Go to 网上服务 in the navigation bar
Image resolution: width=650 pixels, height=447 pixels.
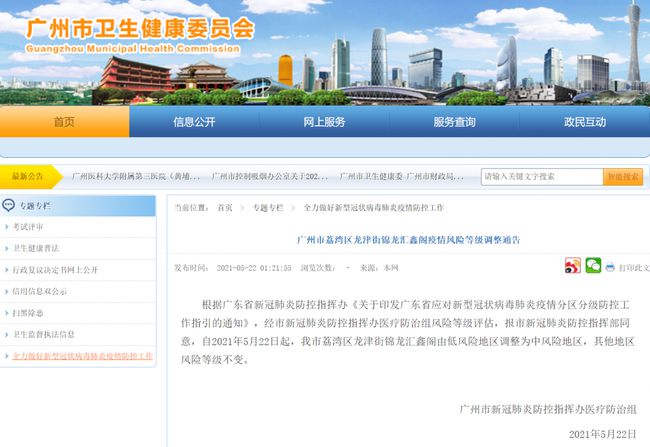pyautogui.click(x=324, y=121)
